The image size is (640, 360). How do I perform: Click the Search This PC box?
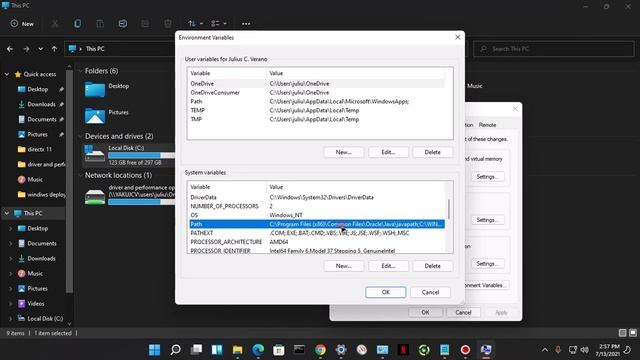click(x=553, y=49)
